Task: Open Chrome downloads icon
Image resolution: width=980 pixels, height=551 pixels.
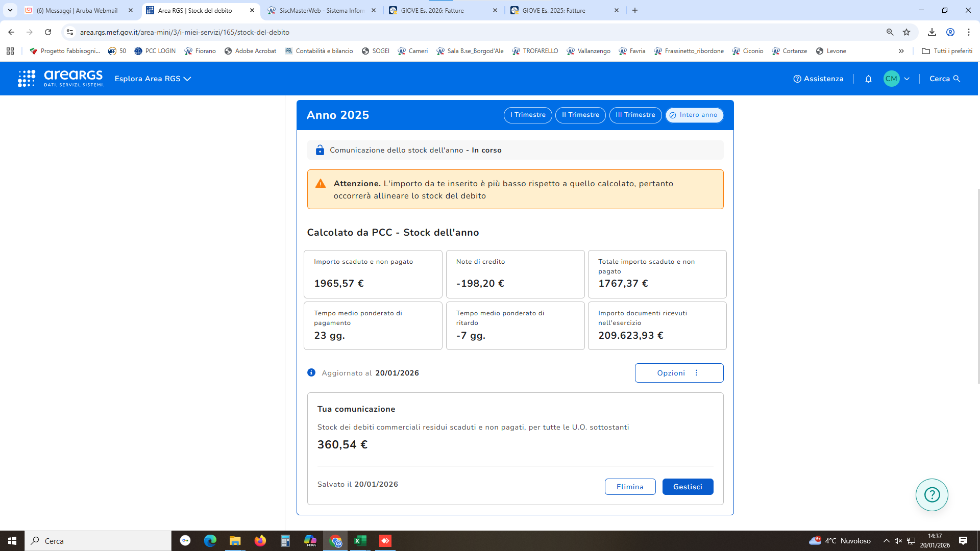Action: pyautogui.click(x=932, y=32)
